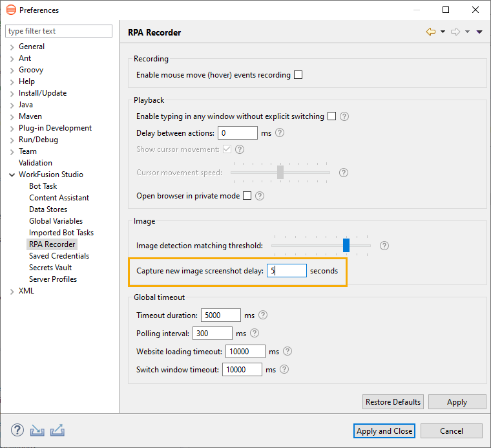Click the Timeout duration field
The width and height of the screenshot is (491, 448).
(x=221, y=315)
